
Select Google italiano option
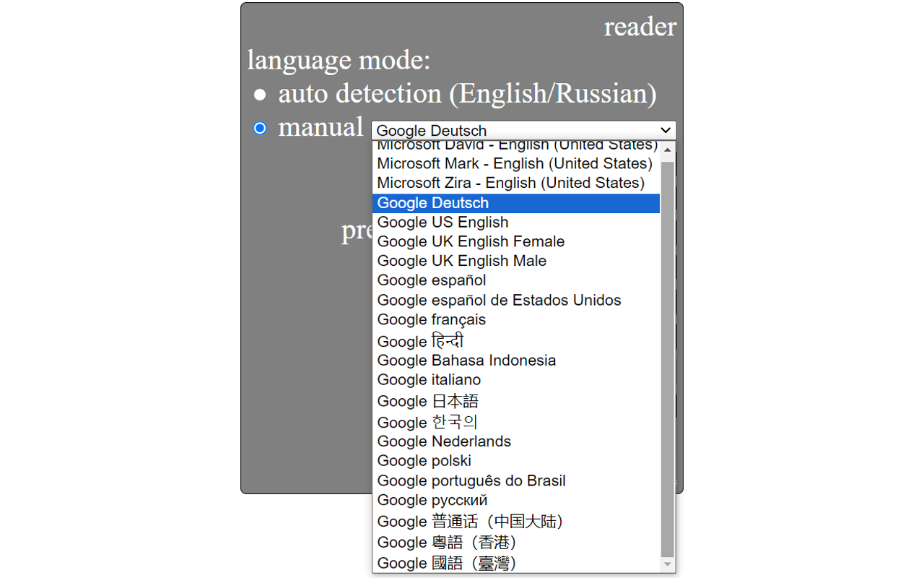(x=516, y=380)
